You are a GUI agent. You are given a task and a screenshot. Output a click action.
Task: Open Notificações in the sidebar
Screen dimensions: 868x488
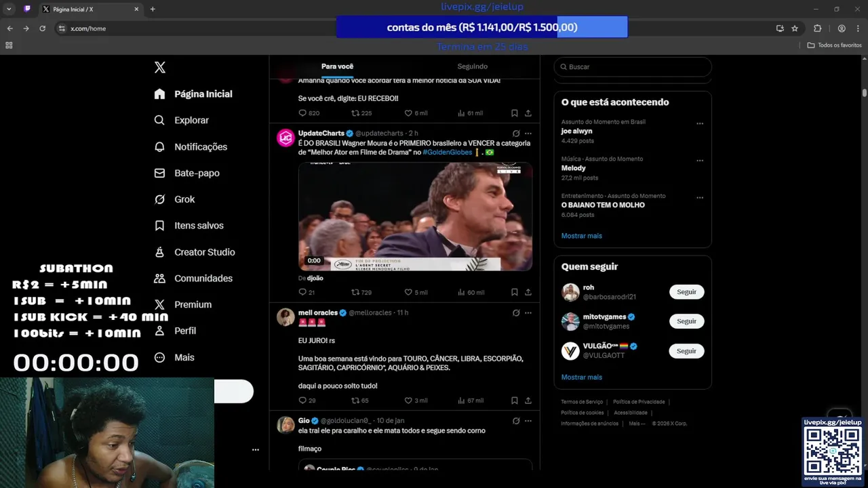pyautogui.click(x=191, y=146)
